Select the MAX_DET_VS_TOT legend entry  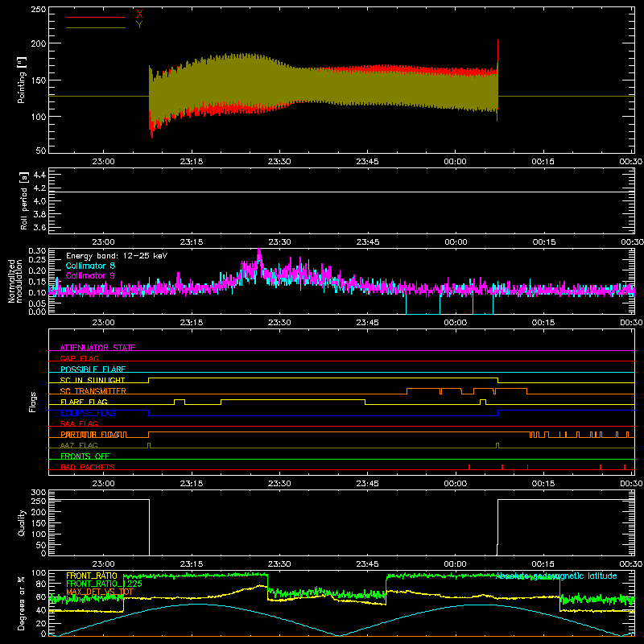click(100, 592)
